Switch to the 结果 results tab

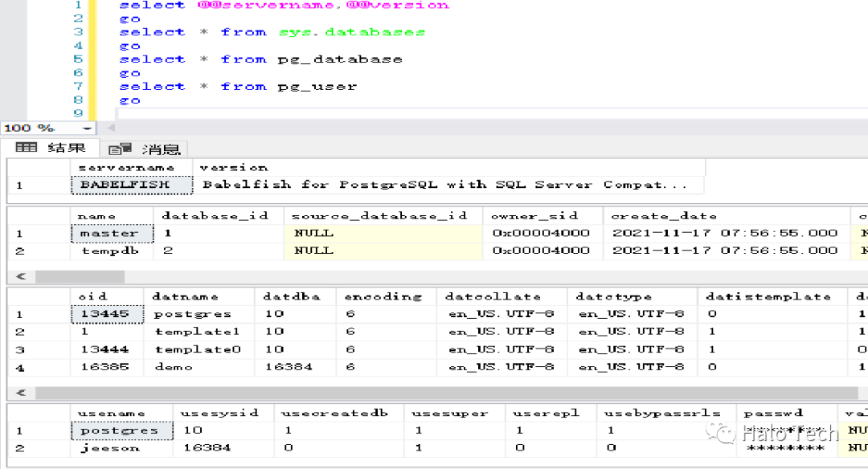pos(51,148)
